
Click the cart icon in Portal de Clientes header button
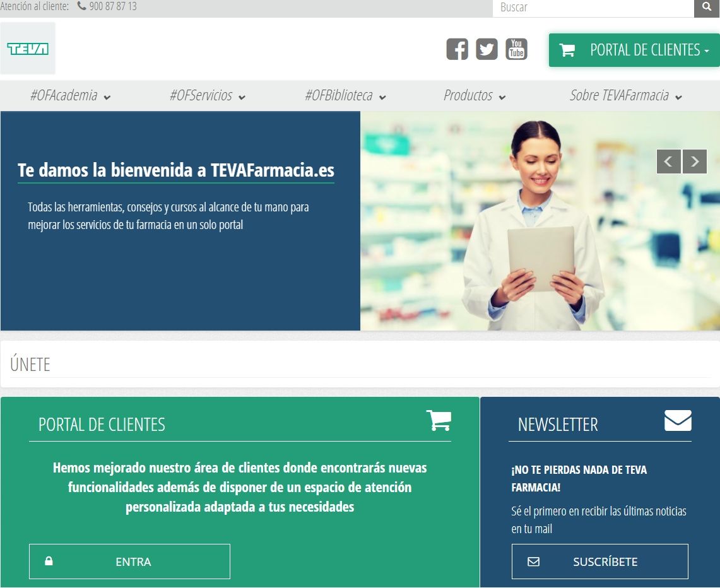(567, 50)
